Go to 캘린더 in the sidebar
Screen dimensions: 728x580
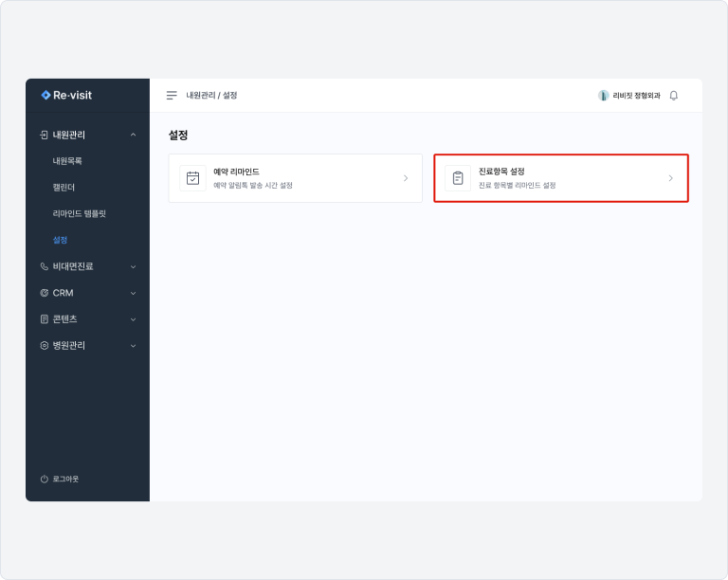[64, 188]
